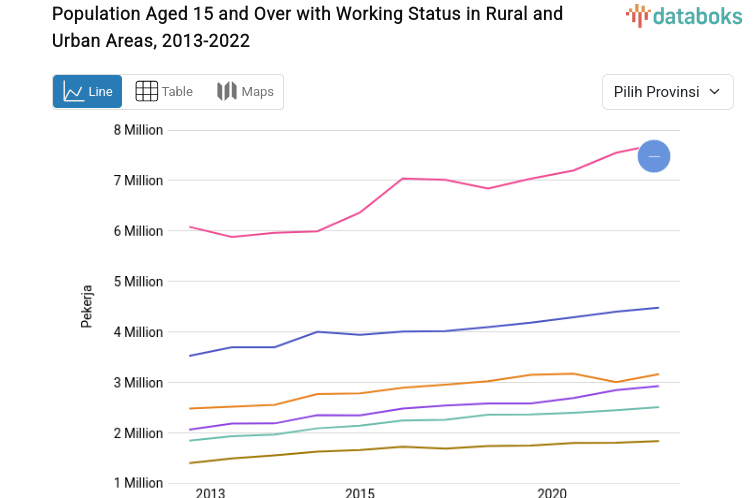This screenshot has height=498, width=753.
Task: Click the olive-brown bottom chart line
Action: 445,448
